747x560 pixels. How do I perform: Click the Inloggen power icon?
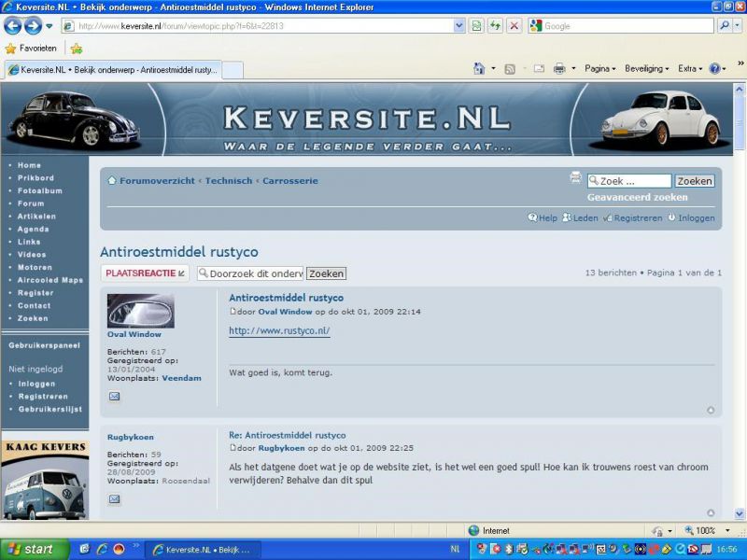click(671, 217)
